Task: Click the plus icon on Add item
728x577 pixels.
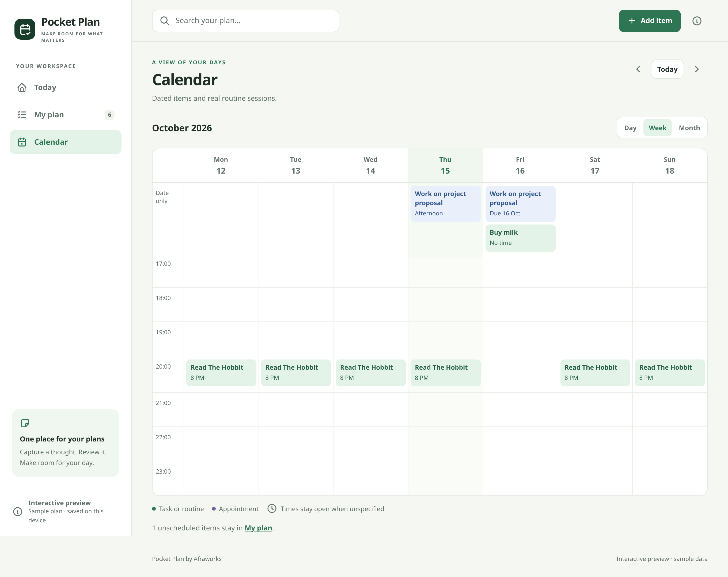Action: coord(632,21)
